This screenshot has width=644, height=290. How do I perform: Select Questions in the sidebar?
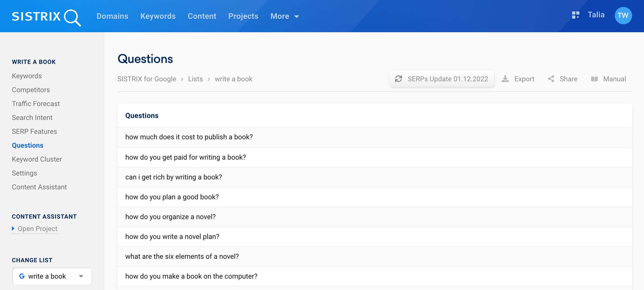pos(27,145)
